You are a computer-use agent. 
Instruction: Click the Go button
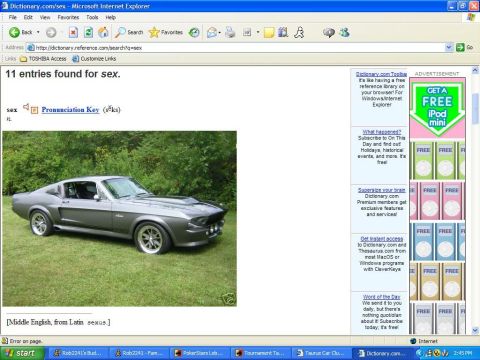[465, 48]
